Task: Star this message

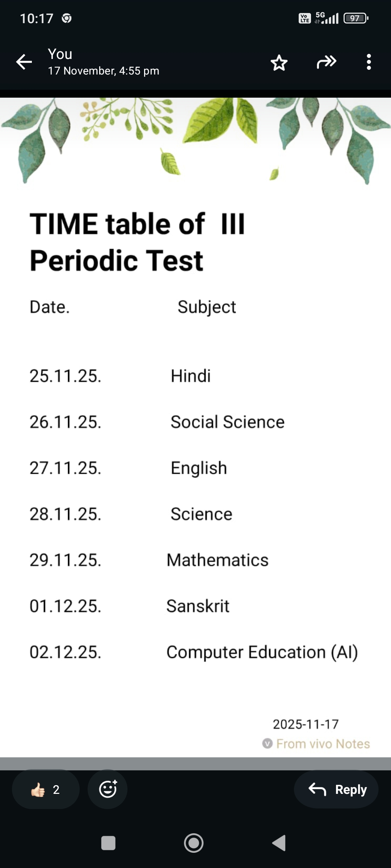Action: pos(279,63)
